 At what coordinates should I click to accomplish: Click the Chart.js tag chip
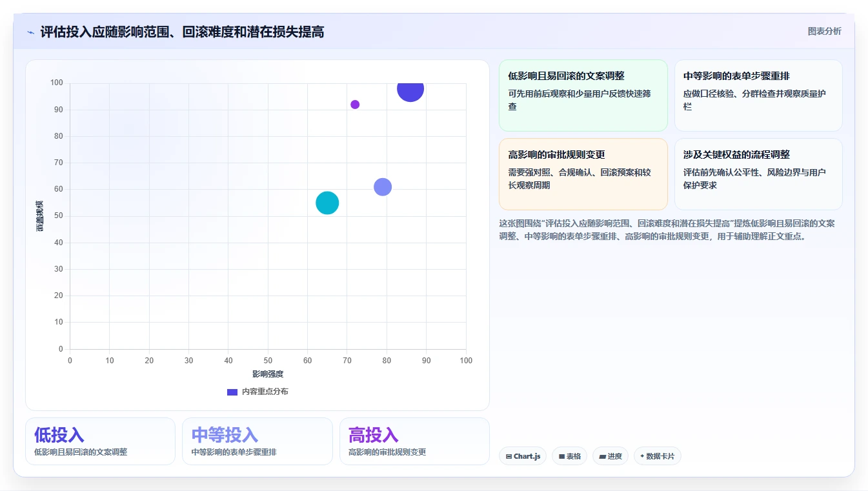[523, 456]
